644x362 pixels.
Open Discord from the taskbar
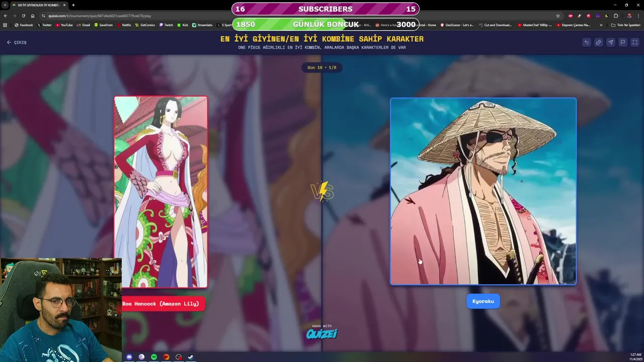[x=129, y=357]
